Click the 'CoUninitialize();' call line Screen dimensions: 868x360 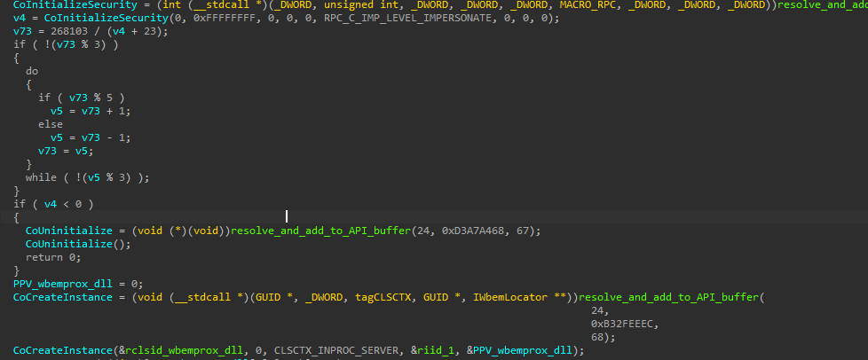[x=78, y=244]
